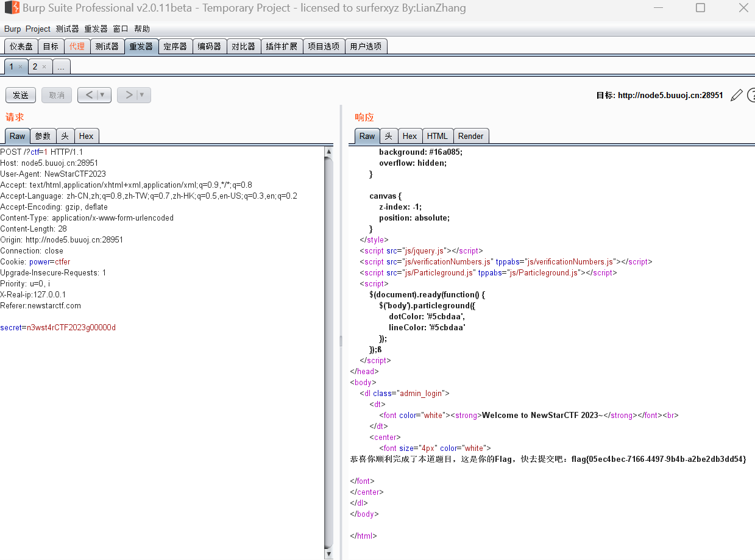Click the dl class="admin_login" line

[405, 393]
